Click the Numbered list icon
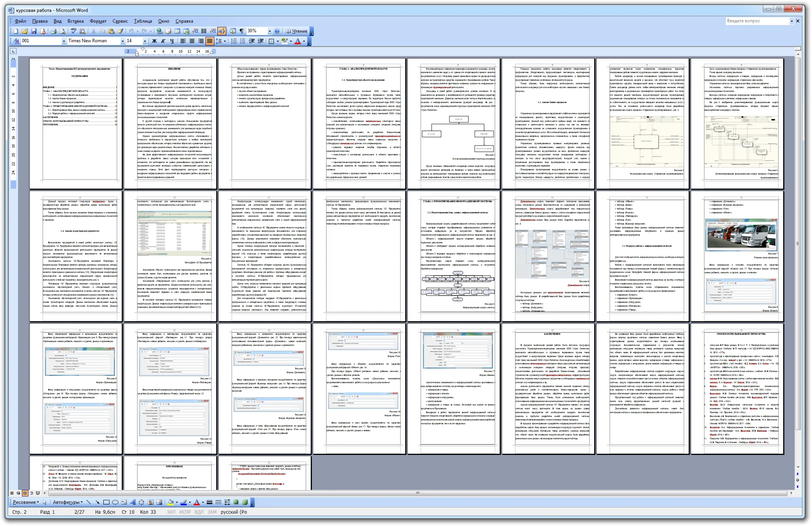The image size is (812, 526). point(234,41)
